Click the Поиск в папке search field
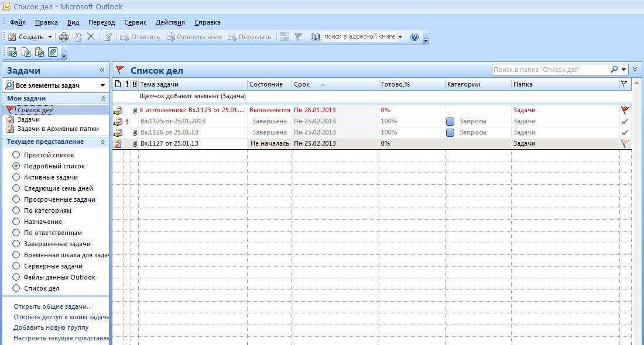This screenshot has width=644, height=345. pos(549,70)
